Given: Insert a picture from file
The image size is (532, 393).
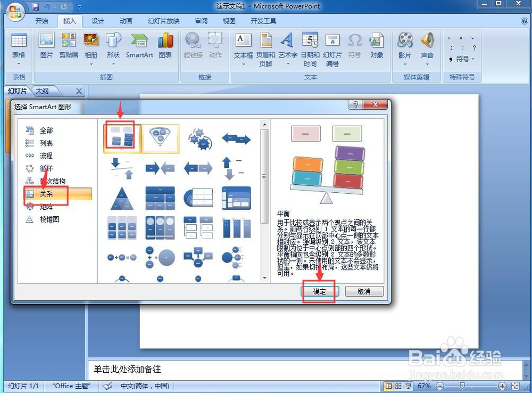Looking at the screenshot, I should (46, 46).
